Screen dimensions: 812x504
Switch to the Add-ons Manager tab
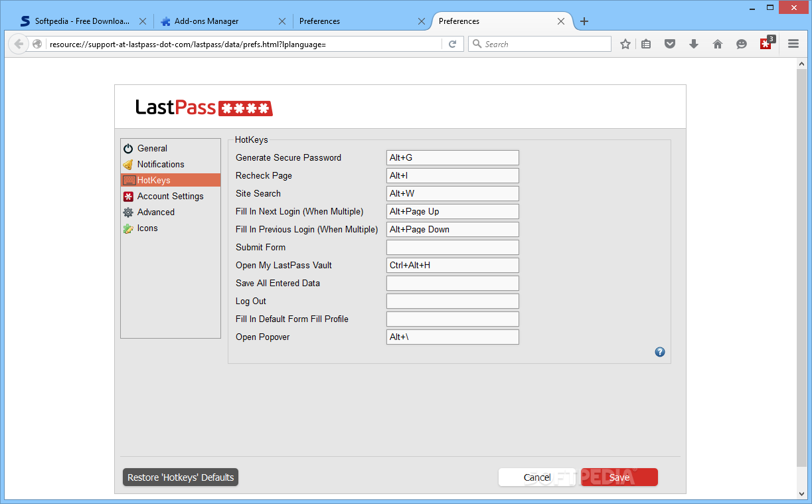tap(222, 21)
